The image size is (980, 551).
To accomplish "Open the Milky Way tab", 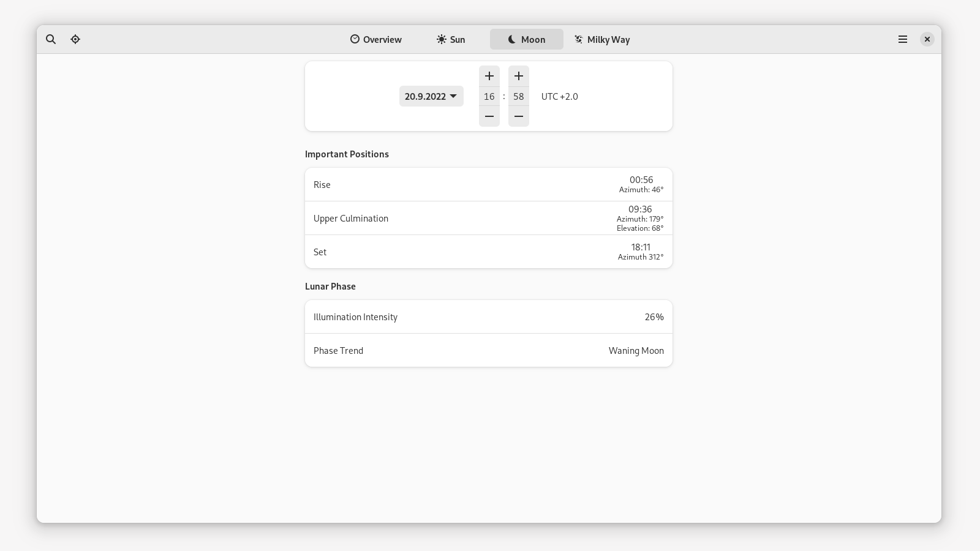I will (x=601, y=39).
